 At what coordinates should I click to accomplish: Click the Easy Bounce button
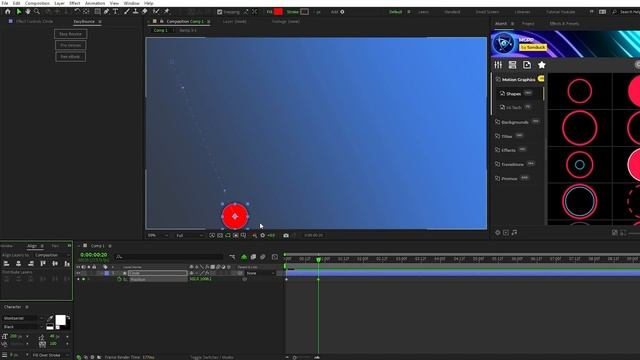point(71,34)
